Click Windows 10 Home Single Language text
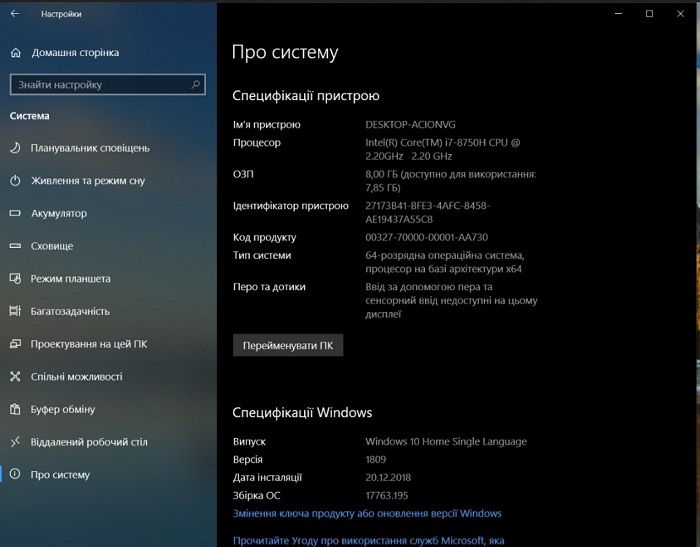 tap(446, 442)
